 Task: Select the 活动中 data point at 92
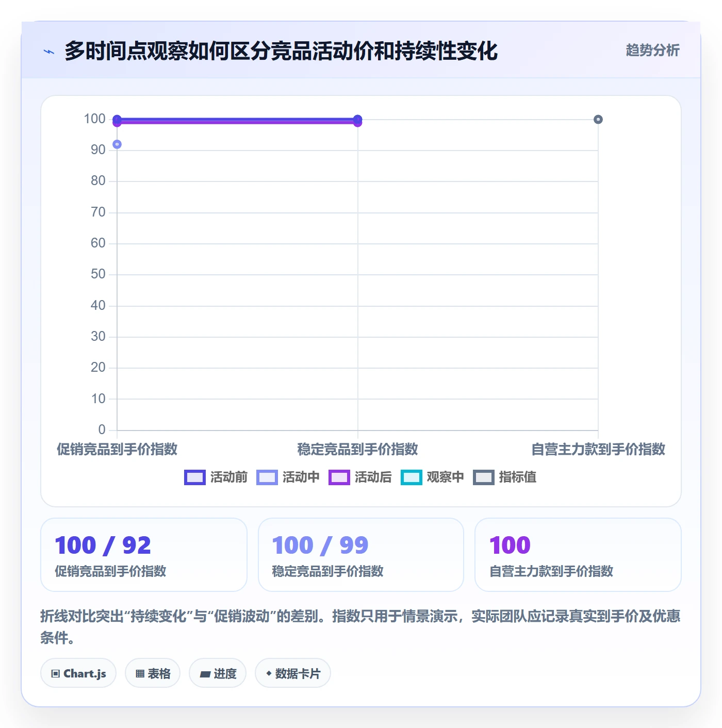pyautogui.click(x=117, y=144)
